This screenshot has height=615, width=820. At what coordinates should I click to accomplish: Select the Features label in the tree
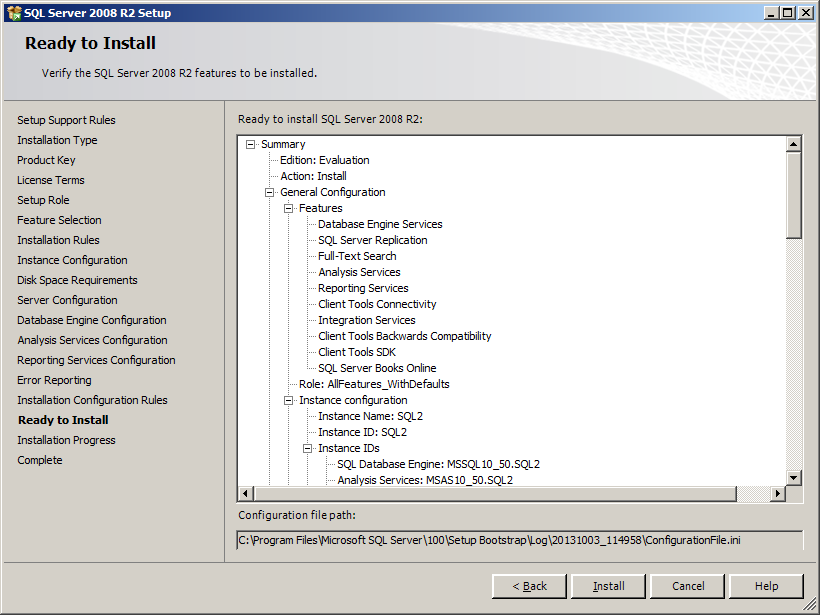click(x=321, y=208)
